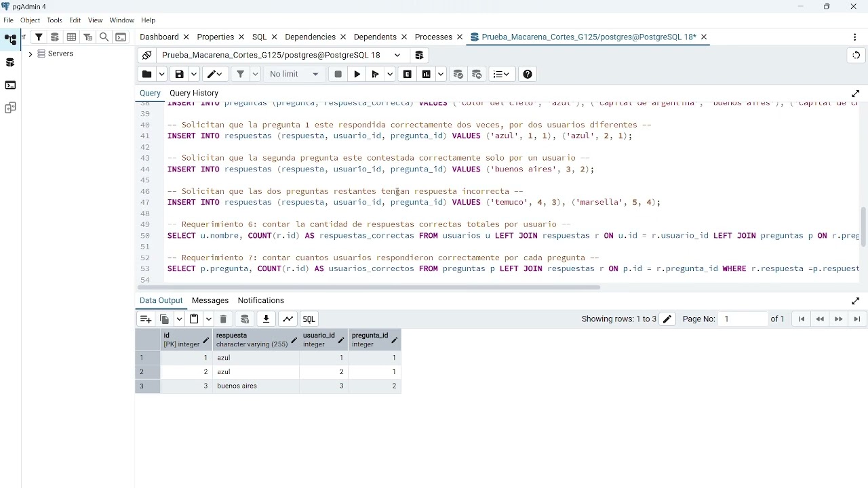The height and width of the screenshot is (488, 868).
Task: Close the Processes tab
Action: [x=460, y=37]
